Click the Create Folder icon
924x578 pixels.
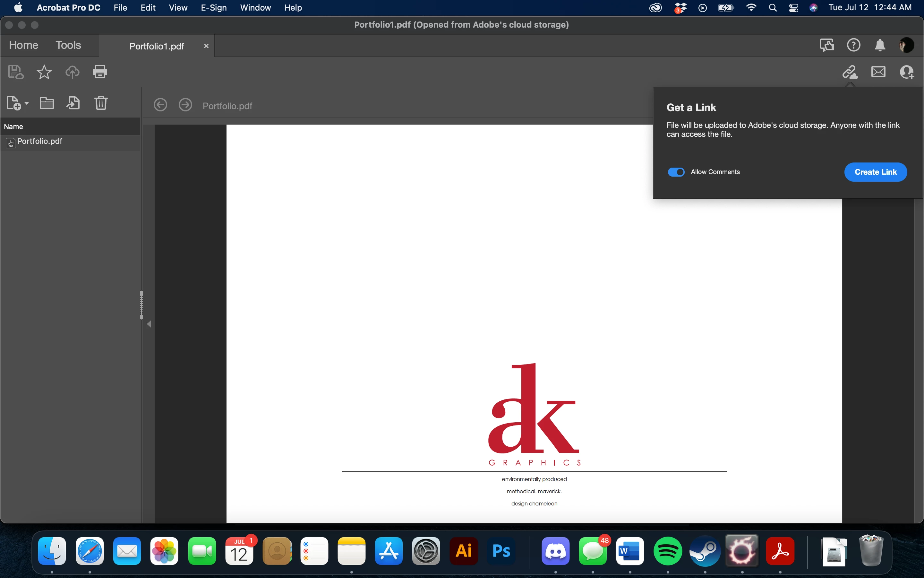click(x=47, y=103)
